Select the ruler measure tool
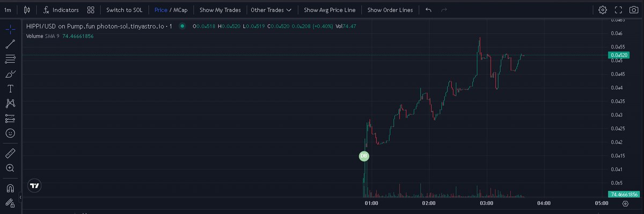Screen dimensions: 644x214 click(10, 153)
